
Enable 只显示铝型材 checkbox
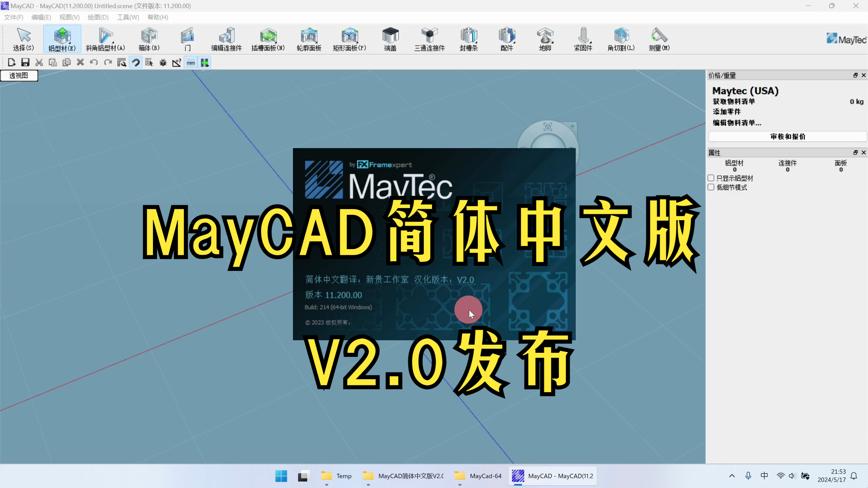pos(711,178)
